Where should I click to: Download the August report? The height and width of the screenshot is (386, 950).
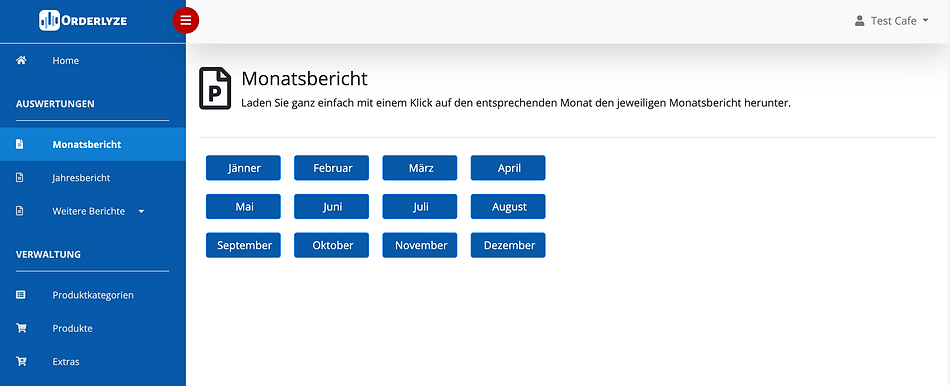point(508,207)
